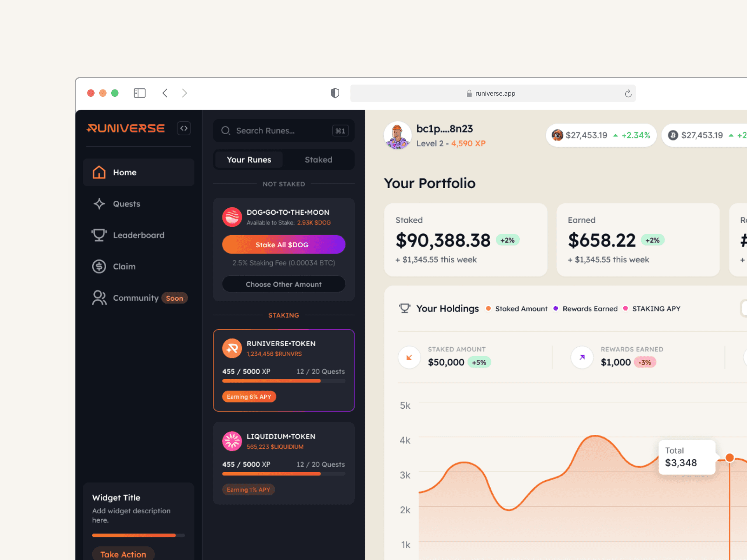Click the Staked Amount arrow icon
747x560 pixels.
409,357
